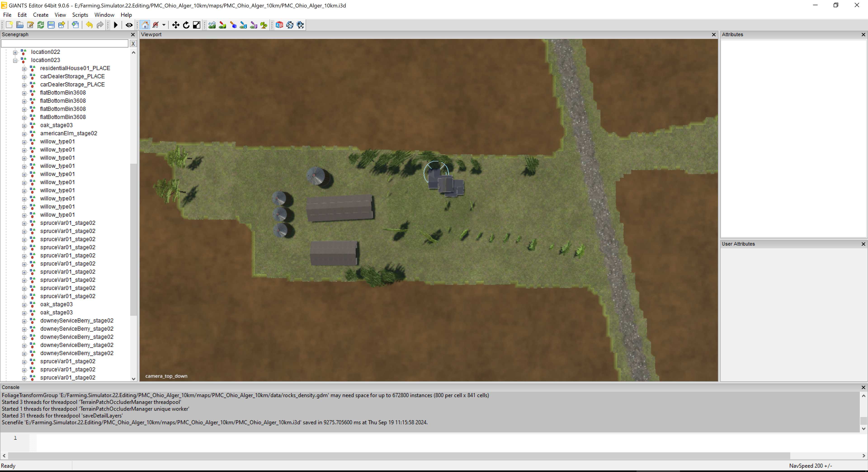This screenshot has width=868, height=472.
Task: Click the NavSpeed 200 status text
Action: [810, 466]
